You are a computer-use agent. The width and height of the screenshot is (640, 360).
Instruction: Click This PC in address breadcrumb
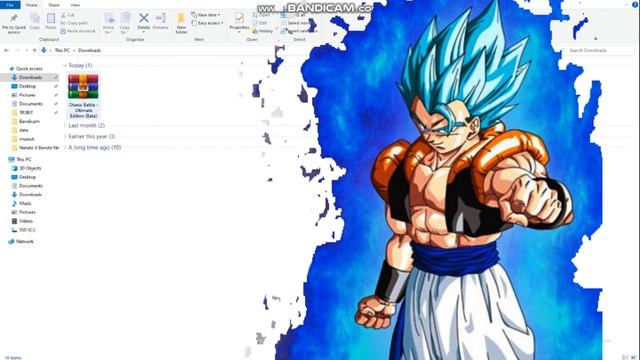62,50
